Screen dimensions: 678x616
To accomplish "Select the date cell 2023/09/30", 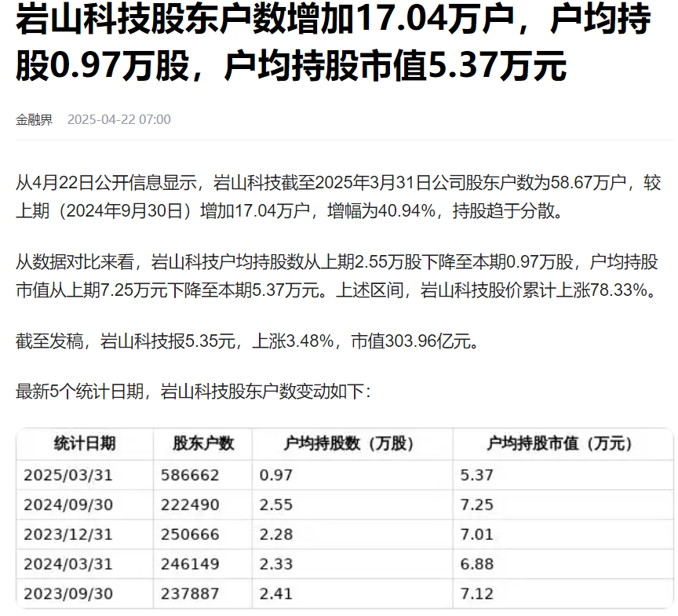I will [68, 594].
